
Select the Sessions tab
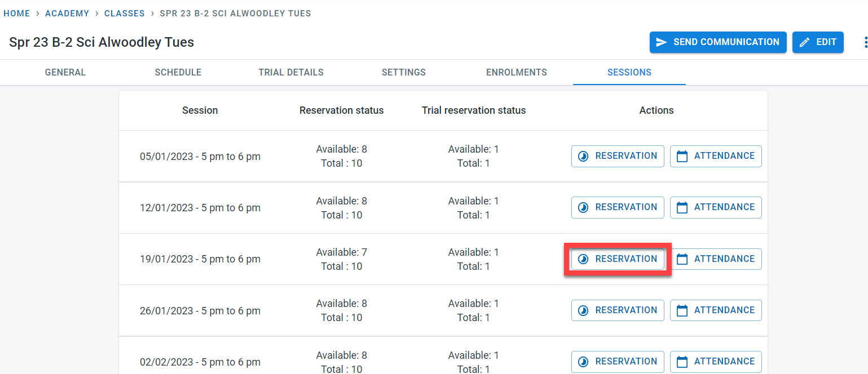[629, 73]
